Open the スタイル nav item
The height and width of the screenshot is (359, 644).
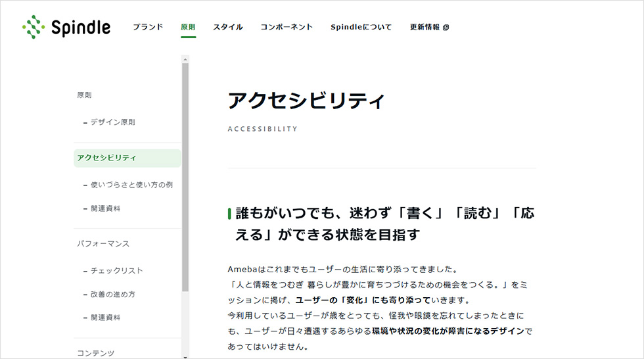coord(228,27)
